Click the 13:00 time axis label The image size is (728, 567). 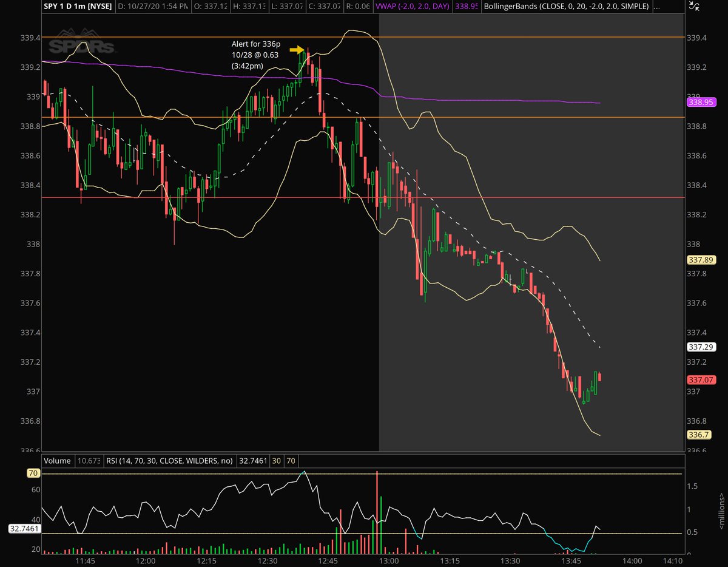tap(388, 561)
